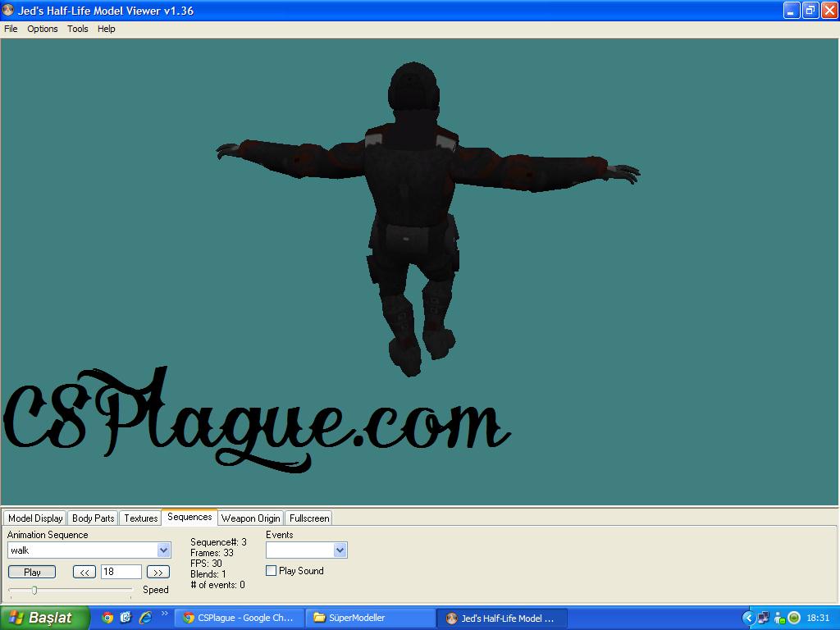Viewport: 840px width, 630px height.
Task: Click the Google Chrome quick launch icon
Action: pos(107,618)
